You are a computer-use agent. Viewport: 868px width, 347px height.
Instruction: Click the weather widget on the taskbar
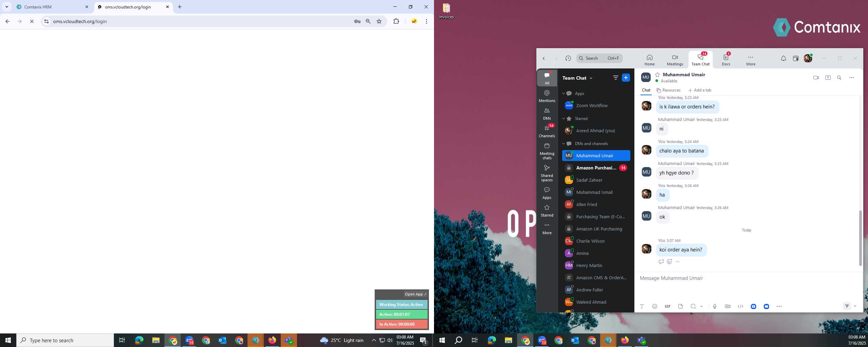point(341,340)
